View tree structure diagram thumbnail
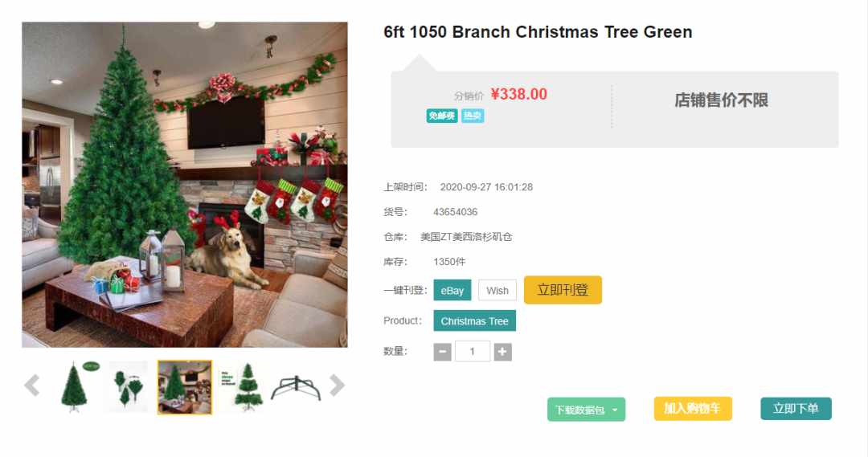Screen dimensions: 868x457 coord(241,387)
